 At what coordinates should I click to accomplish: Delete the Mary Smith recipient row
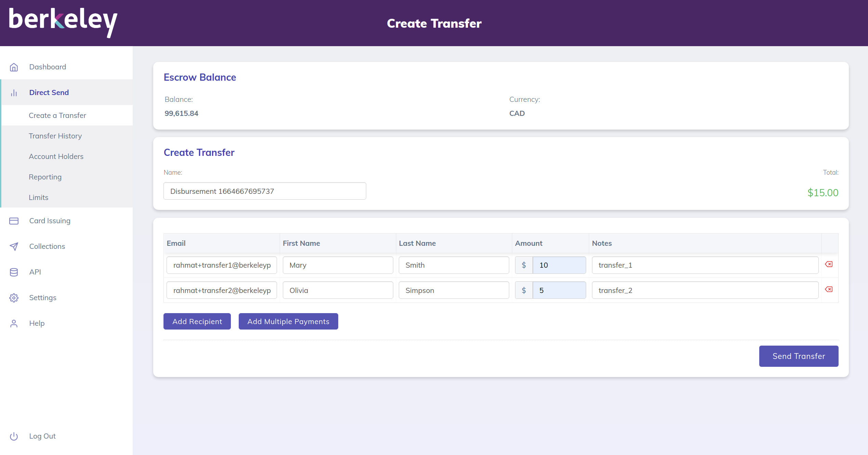pos(829,264)
